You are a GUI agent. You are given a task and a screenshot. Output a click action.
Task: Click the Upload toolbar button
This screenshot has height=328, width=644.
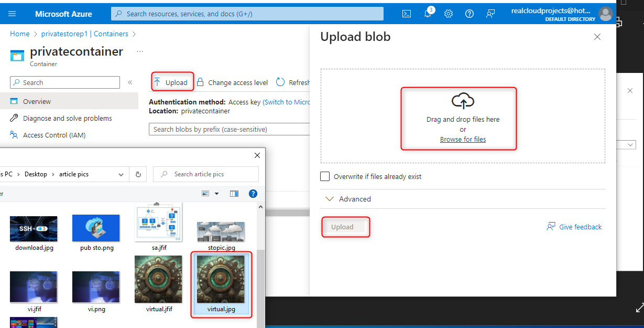tap(171, 82)
